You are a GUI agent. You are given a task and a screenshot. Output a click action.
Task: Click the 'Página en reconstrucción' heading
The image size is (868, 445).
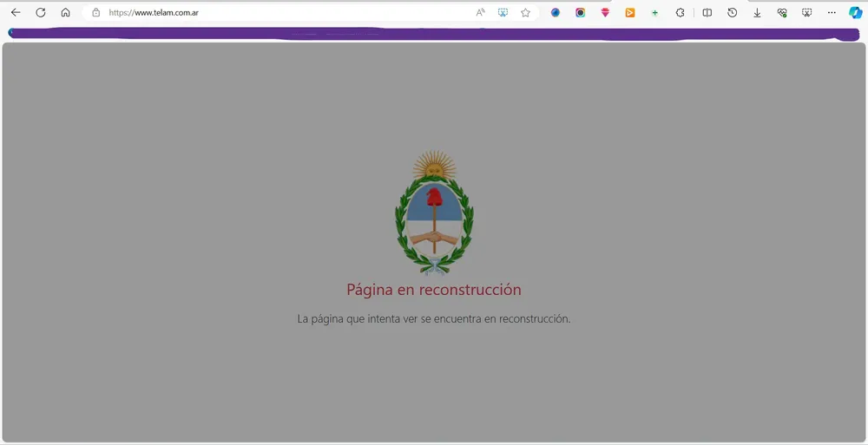click(434, 290)
